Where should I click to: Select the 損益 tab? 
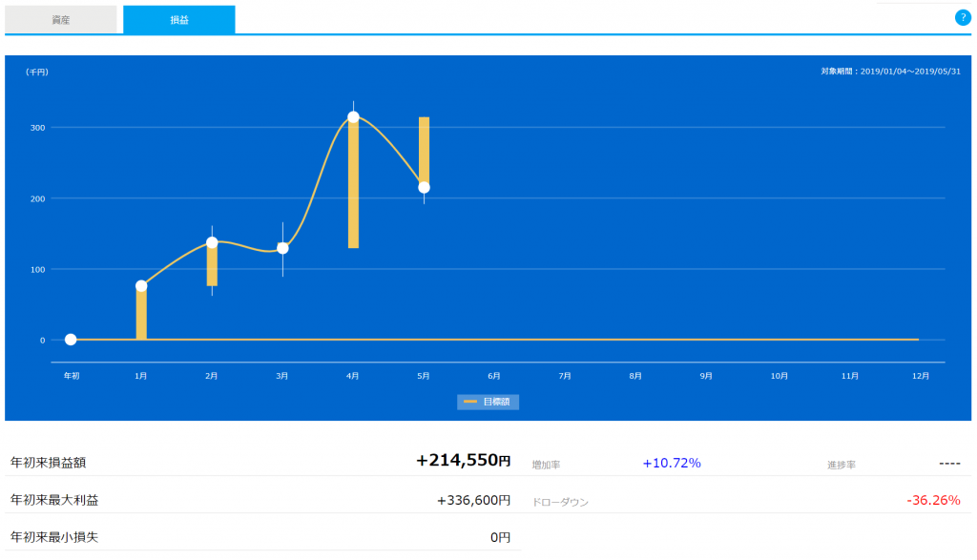pyautogui.click(x=179, y=19)
